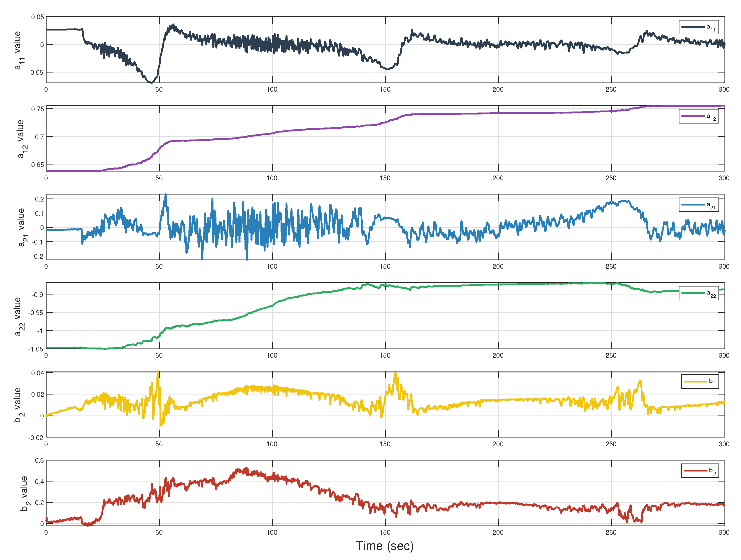Click the -0.2 tick label on a21 plot
The height and width of the screenshot is (560, 741).
(37, 256)
